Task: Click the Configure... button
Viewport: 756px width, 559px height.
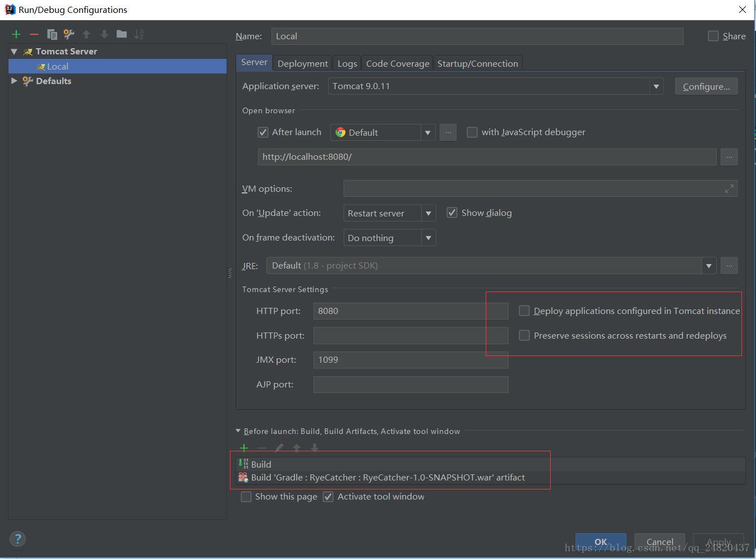Action: 707,86
